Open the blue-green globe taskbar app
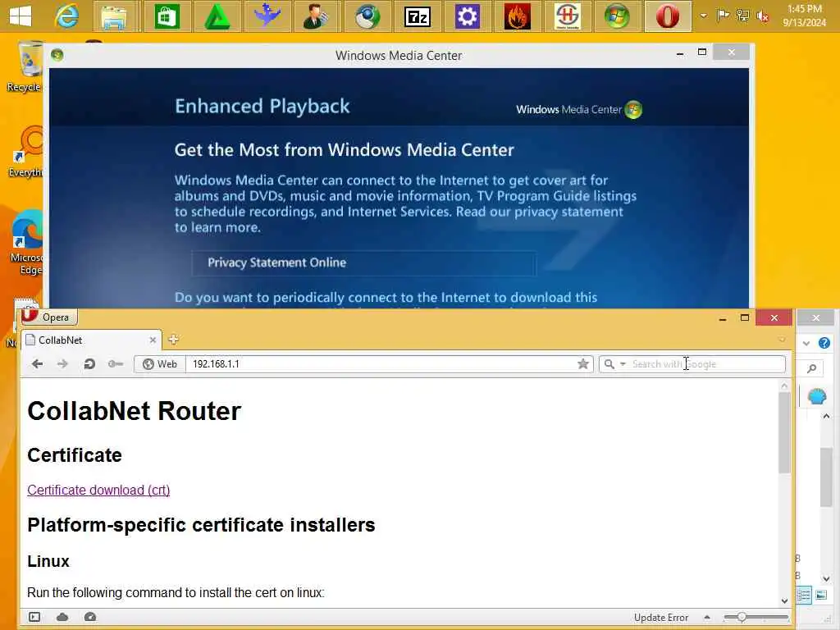This screenshot has height=630, width=840. (x=367, y=16)
